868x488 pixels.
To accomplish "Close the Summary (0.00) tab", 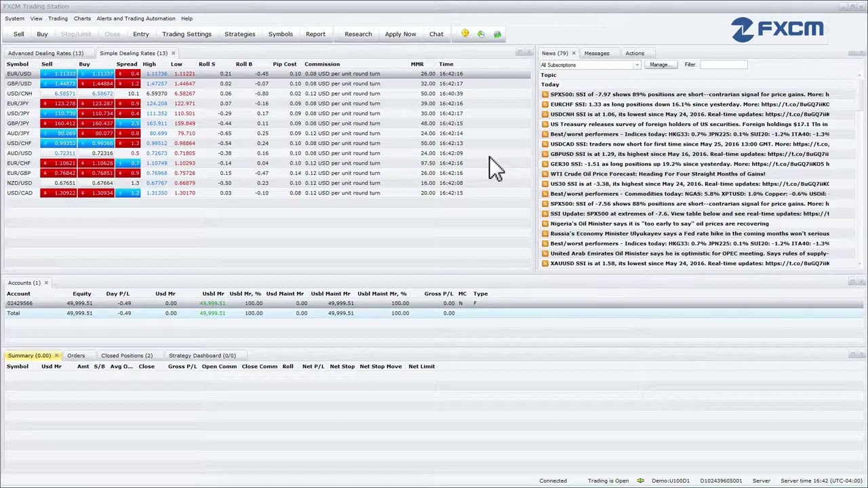I will [x=56, y=355].
